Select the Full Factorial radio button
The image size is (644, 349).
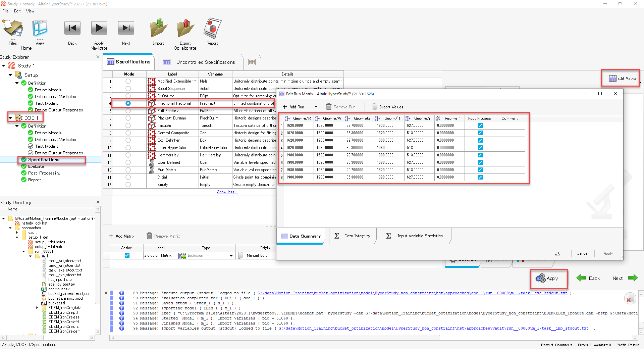click(128, 111)
